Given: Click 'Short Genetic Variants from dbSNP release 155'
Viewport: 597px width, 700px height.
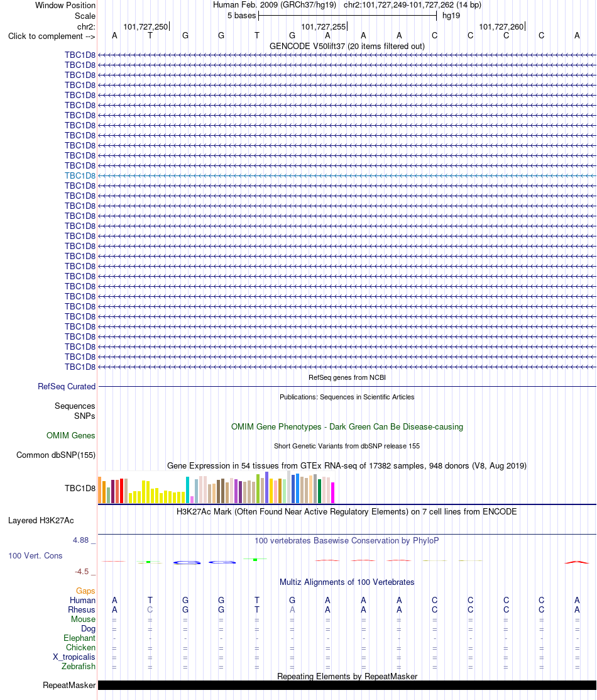Looking at the screenshot, I should pos(347,446).
